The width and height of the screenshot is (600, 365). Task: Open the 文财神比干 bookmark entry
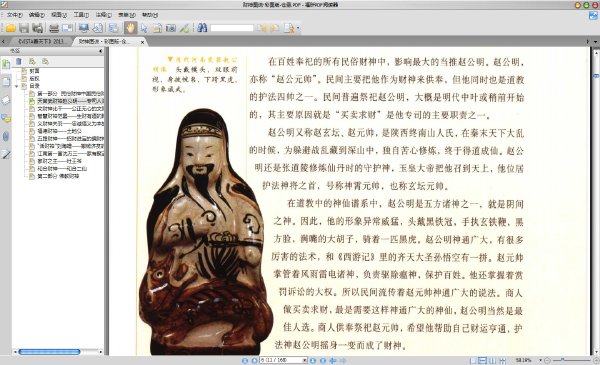pos(70,109)
